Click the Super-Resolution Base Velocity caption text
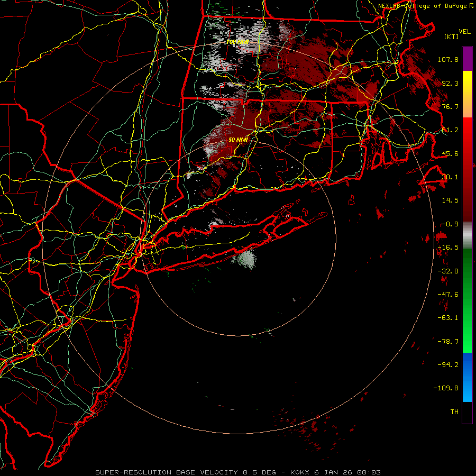This screenshot has height=476, width=476. pos(237,472)
